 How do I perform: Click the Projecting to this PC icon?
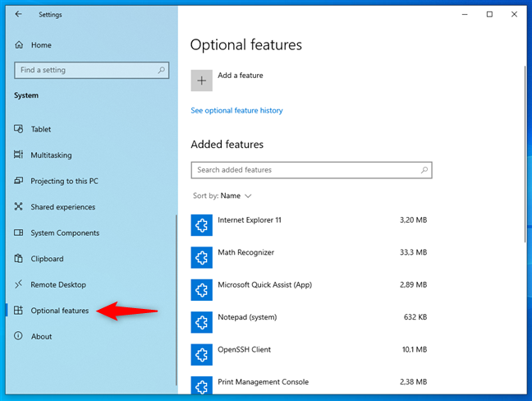point(18,181)
